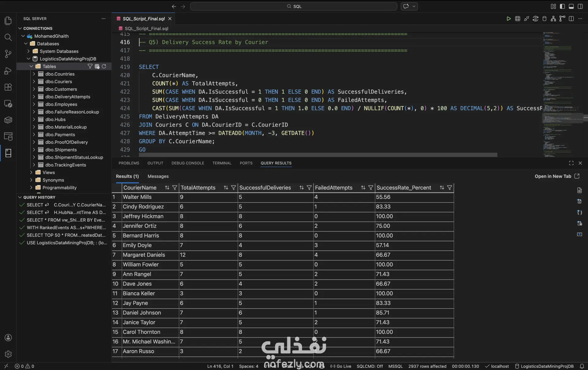Click the JSON export icon beside results
This screenshot has height=370, width=588.
579,212
